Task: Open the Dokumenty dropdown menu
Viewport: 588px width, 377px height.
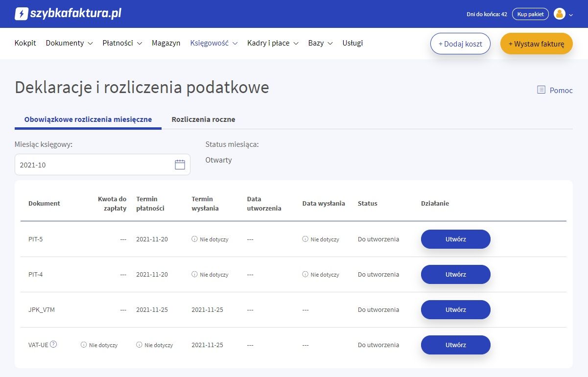Action: coord(69,43)
